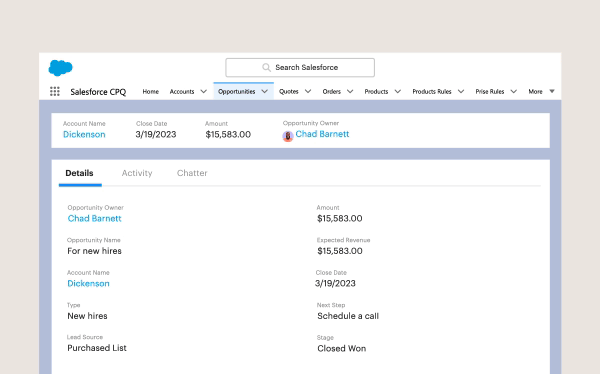The image size is (600, 374).
Task: Open Dickenson link under Account Name details
Action: click(88, 284)
